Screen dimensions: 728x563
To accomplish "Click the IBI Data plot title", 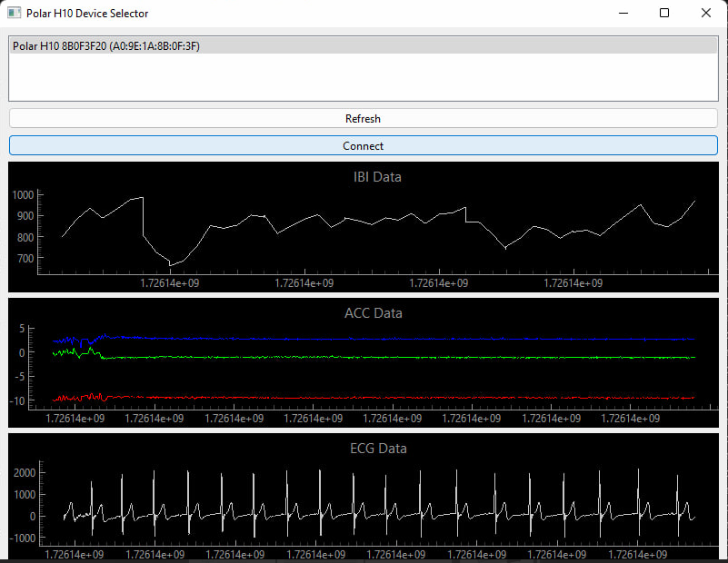I will (376, 177).
